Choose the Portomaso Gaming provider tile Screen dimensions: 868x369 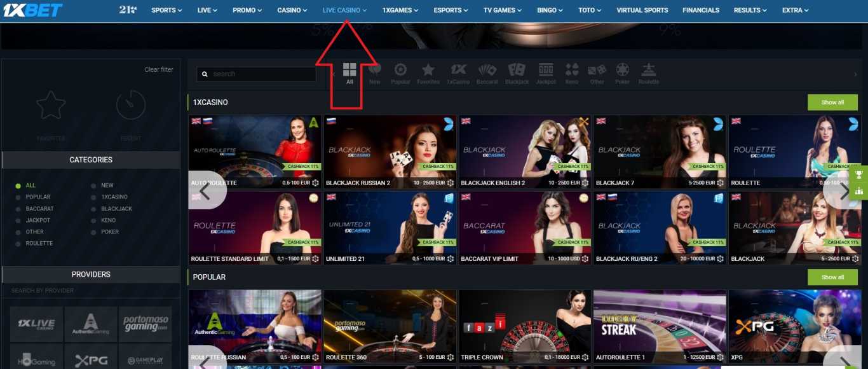pyautogui.click(x=146, y=324)
